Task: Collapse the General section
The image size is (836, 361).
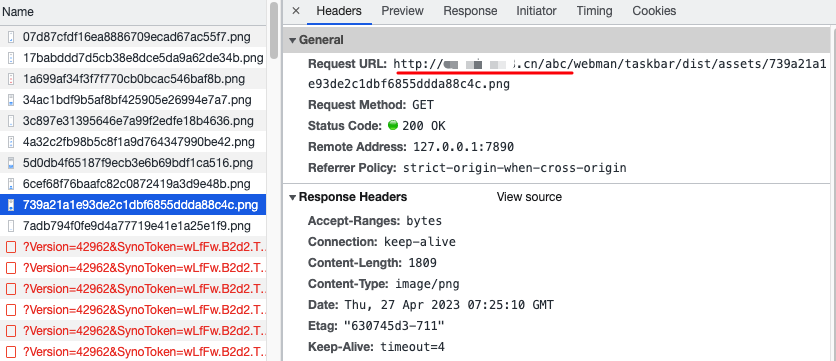Action: point(292,40)
